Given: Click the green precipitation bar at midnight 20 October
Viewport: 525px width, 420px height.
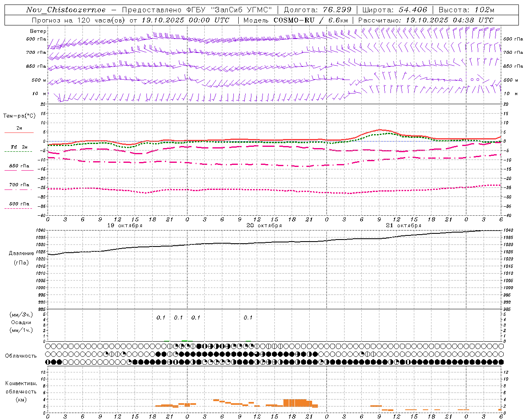Looking at the screenshot, I should point(185,340).
